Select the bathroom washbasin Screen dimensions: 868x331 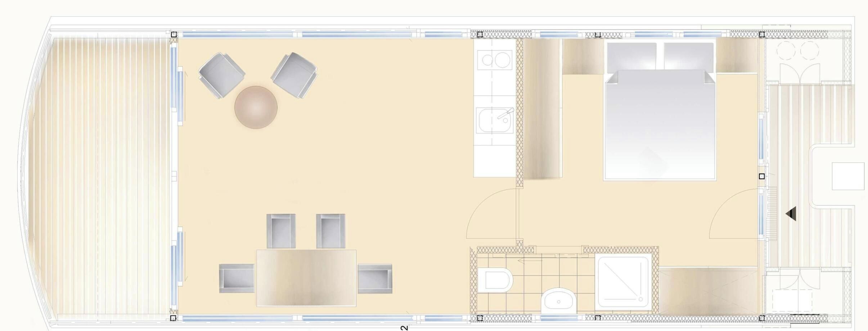[x=558, y=301]
